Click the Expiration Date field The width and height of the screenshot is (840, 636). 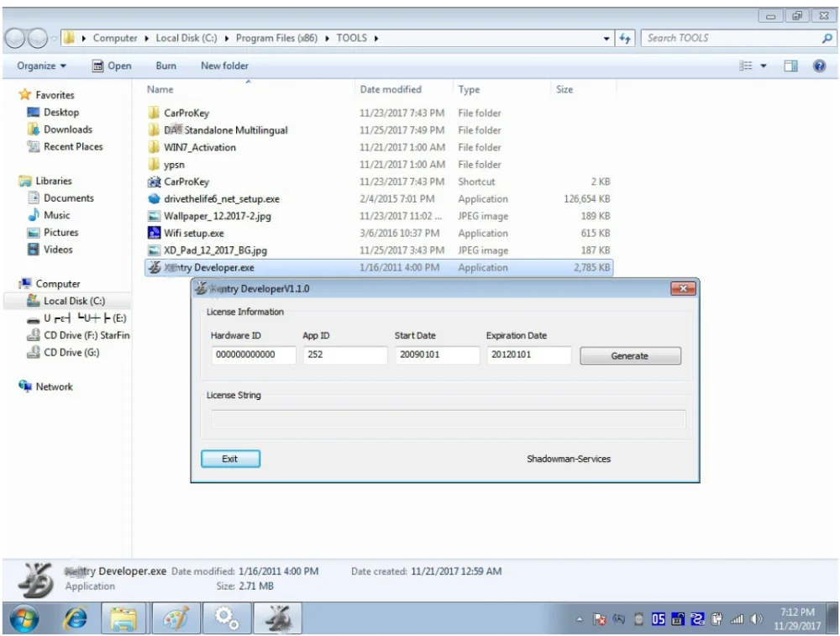[x=528, y=355]
